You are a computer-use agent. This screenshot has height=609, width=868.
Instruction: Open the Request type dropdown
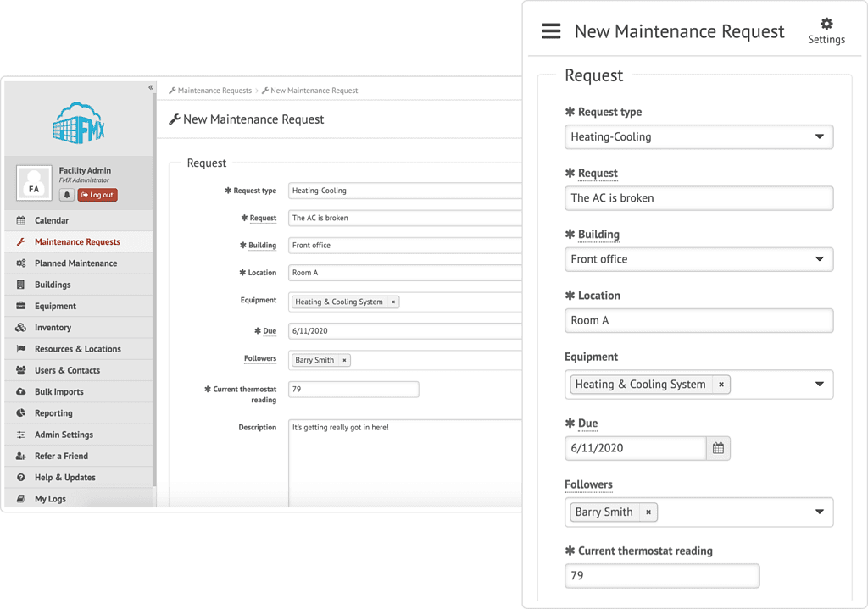pos(817,136)
